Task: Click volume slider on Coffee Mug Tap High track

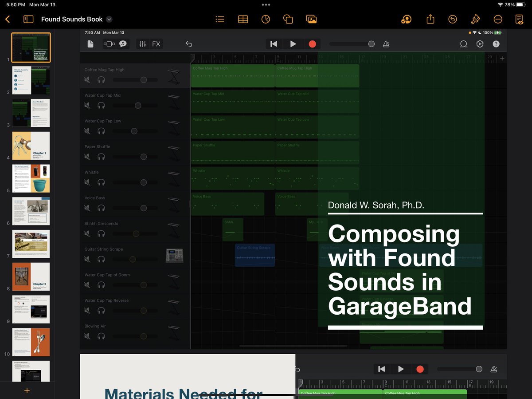Action: click(135, 80)
